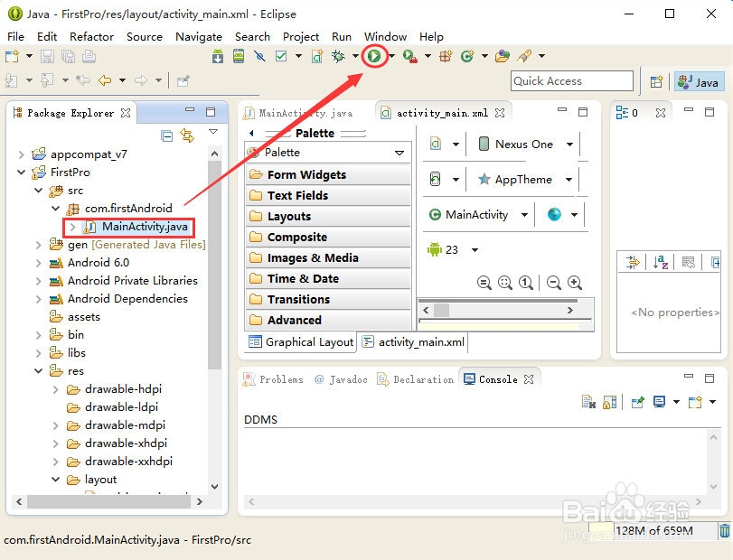The width and height of the screenshot is (733, 560).
Task: Open the Window menu
Action: click(x=385, y=36)
